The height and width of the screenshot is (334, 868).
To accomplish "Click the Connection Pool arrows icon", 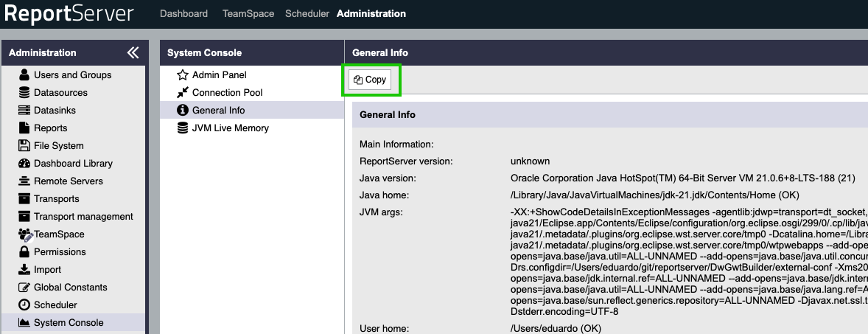I will click(183, 92).
